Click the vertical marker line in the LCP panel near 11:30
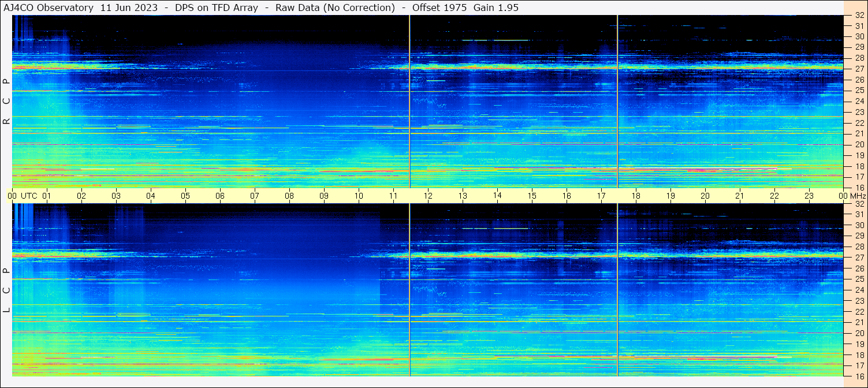The height and width of the screenshot is (388, 868). [409, 290]
